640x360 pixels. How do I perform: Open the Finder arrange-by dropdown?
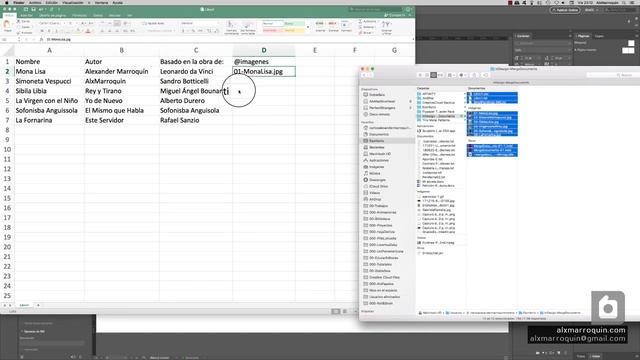tap(451, 75)
